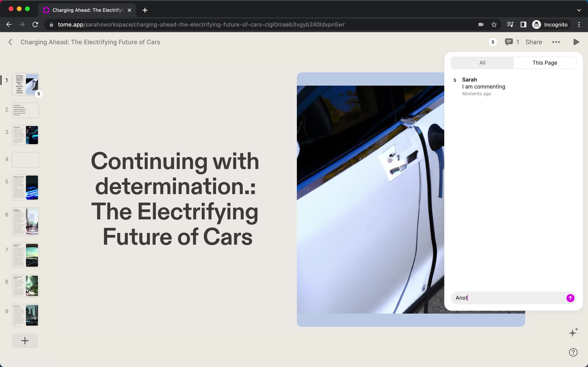Click the AI magic wand icon bottom right
588x367 pixels.
(x=573, y=333)
